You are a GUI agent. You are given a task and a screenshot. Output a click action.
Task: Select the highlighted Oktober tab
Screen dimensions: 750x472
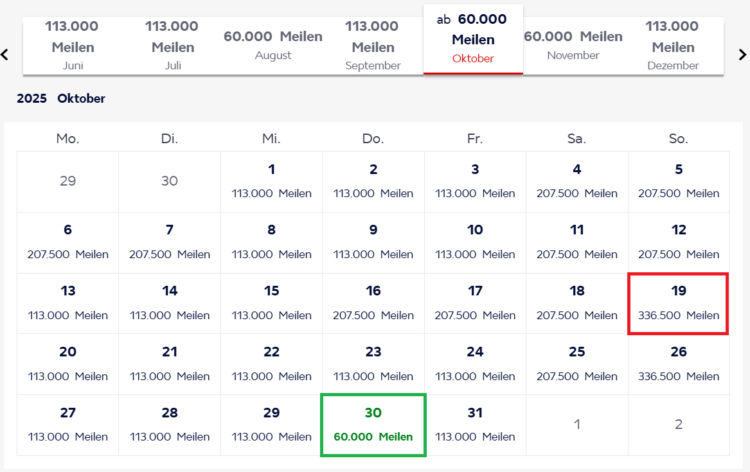point(473,40)
